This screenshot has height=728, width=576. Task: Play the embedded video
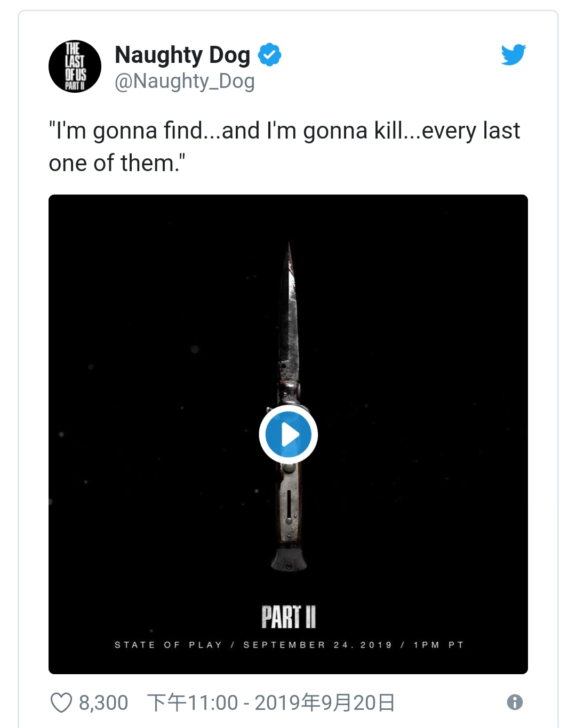[x=289, y=434]
